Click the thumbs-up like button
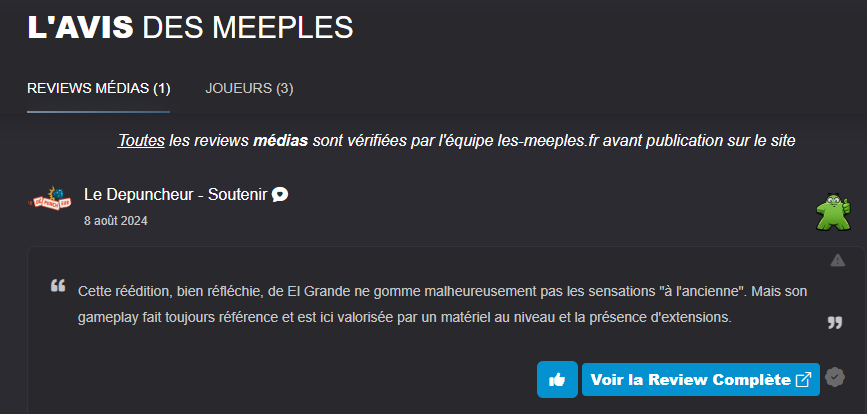 [557, 380]
